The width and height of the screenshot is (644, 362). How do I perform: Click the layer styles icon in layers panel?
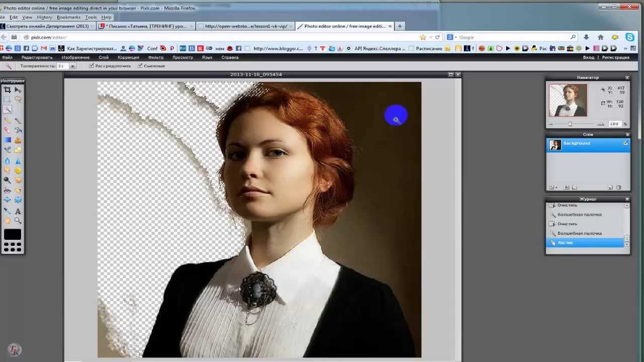(575, 188)
